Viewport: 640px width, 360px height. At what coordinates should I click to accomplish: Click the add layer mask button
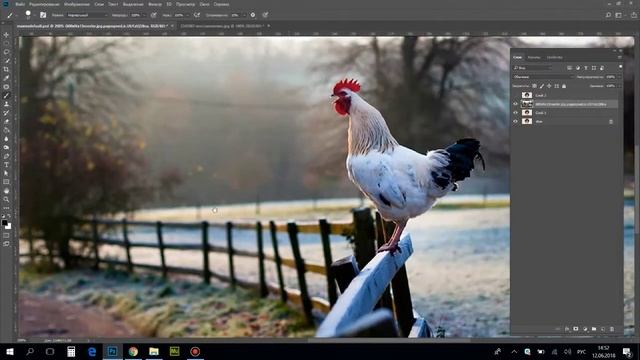tap(576, 329)
